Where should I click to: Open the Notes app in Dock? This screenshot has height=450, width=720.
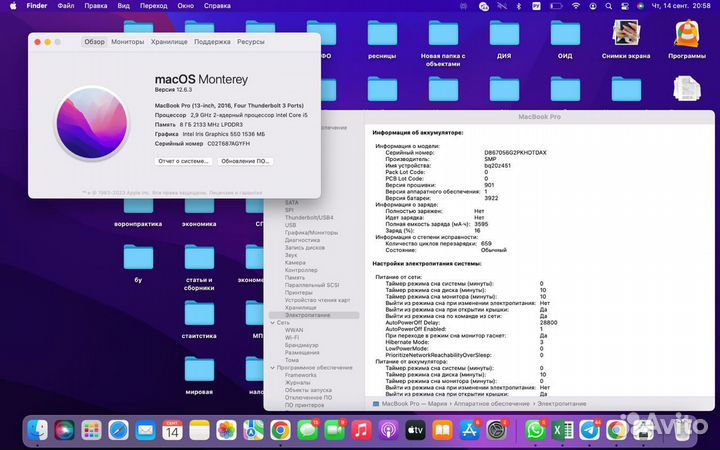click(199, 430)
